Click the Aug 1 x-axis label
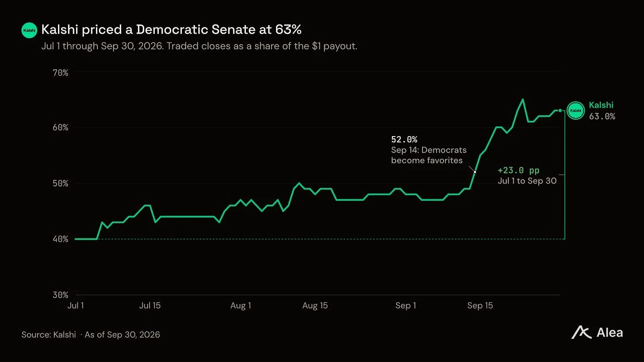The image size is (644, 362). pyautogui.click(x=241, y=305)
